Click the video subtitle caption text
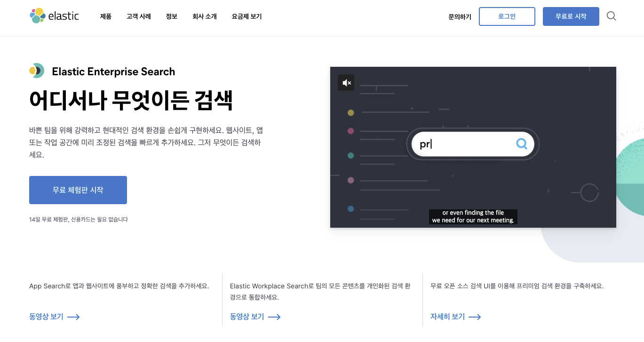The width and height of the screenshot is (644, 342). point(473,216)
